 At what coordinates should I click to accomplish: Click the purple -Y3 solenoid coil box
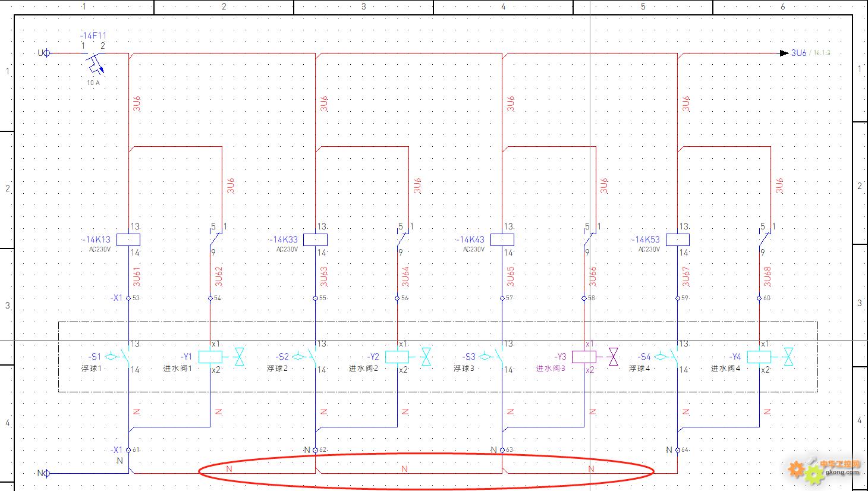(584, 357)
